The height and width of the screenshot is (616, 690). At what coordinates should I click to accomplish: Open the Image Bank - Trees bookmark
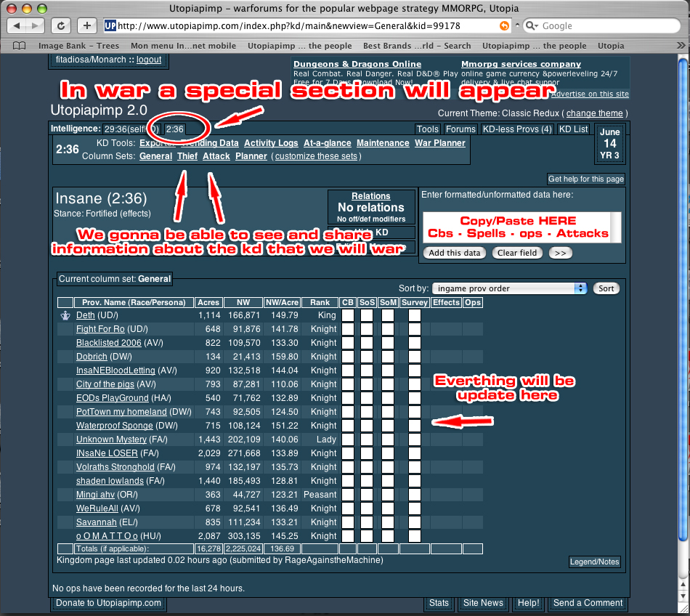[78, 46]
